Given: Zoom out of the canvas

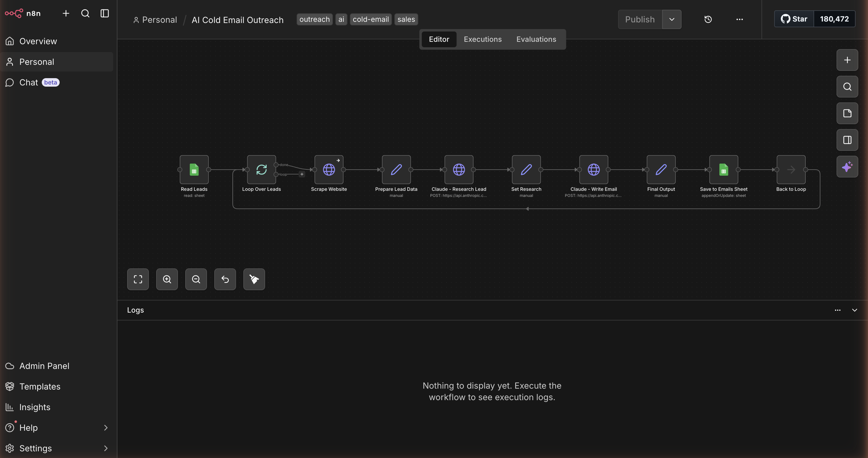Looking at the screenshot, I should [x=196, y=279].
